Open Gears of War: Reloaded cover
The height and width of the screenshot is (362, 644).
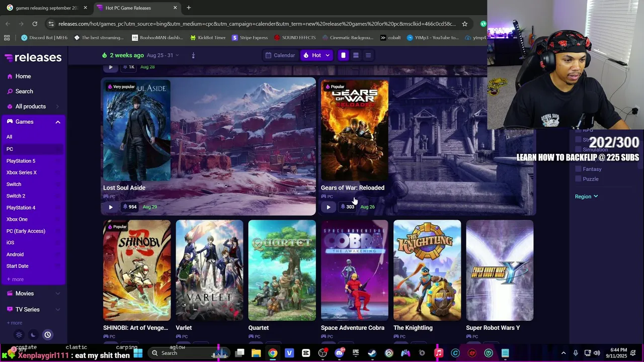[x=355, y=130]
